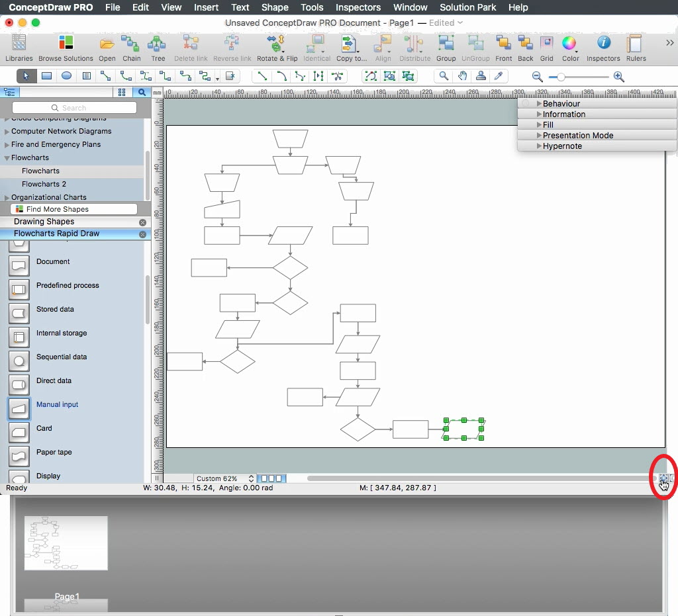Select the Ellipse drawing tool

coord(66,76)
